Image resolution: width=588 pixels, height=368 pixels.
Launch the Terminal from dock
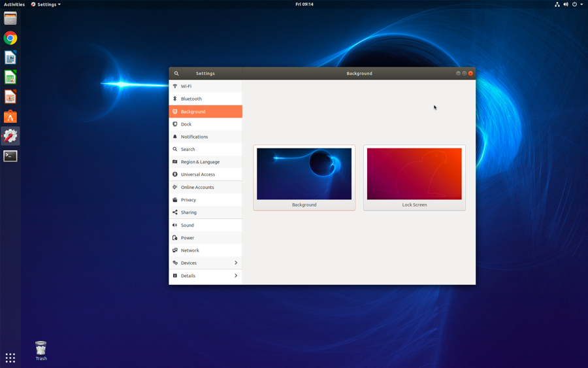[x=10, y=156]
